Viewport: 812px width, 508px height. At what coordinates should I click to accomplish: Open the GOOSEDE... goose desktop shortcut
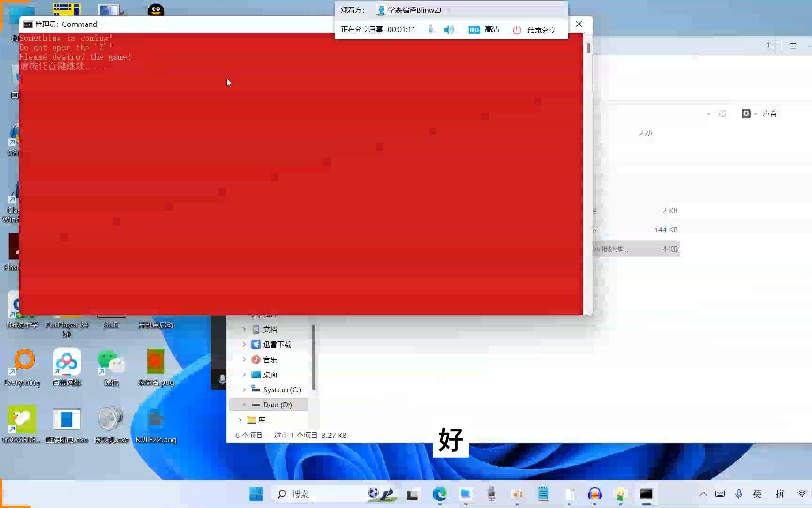22,425
